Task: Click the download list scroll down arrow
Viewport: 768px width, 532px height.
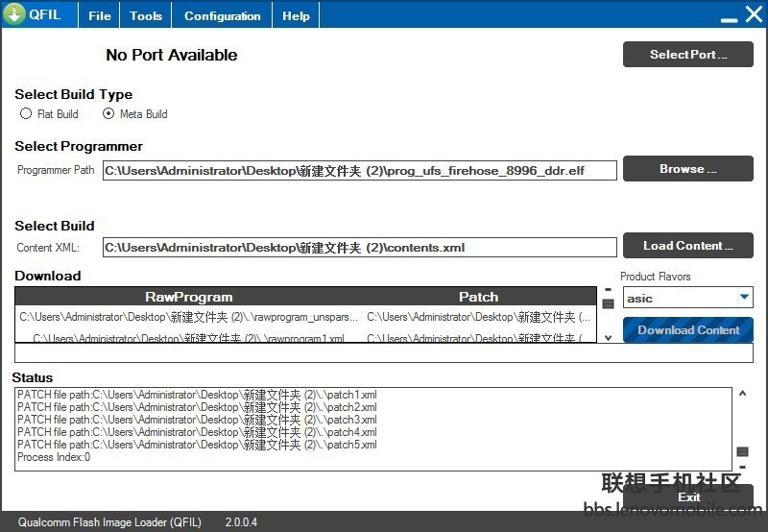Action: pos(608,337)
